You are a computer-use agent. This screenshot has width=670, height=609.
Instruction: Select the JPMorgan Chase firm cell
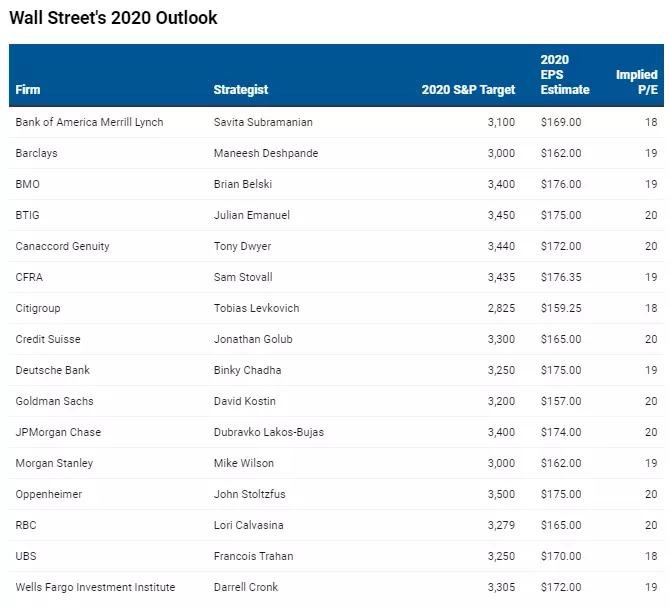click(x=58, y=432)
